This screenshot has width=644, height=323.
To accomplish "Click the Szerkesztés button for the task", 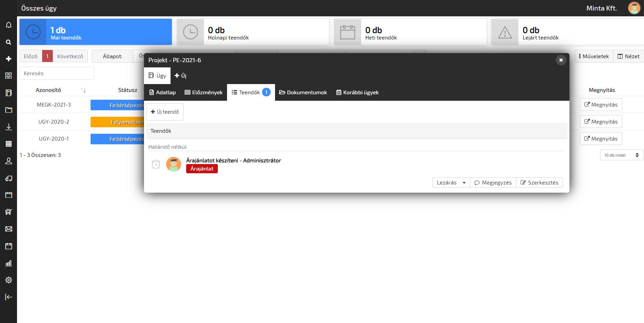I will pyautogui.click(x=539, y=183).
